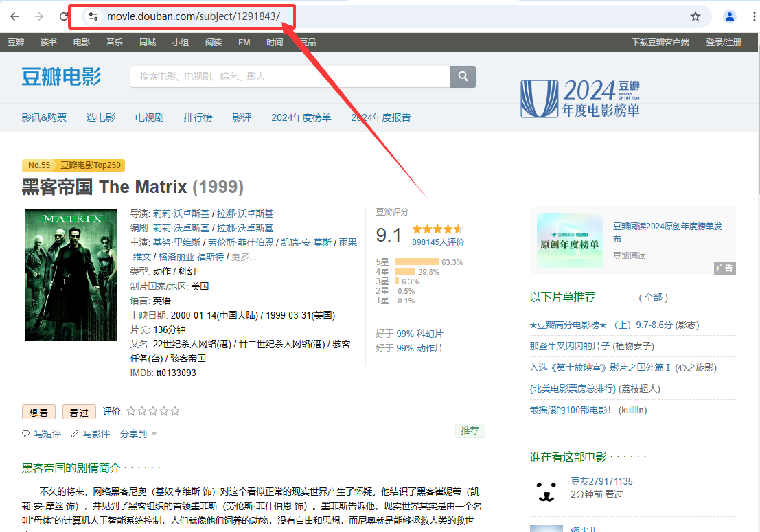Open actor 基努·里维斯 link
The image size is (760, 532).
[177, 242]
